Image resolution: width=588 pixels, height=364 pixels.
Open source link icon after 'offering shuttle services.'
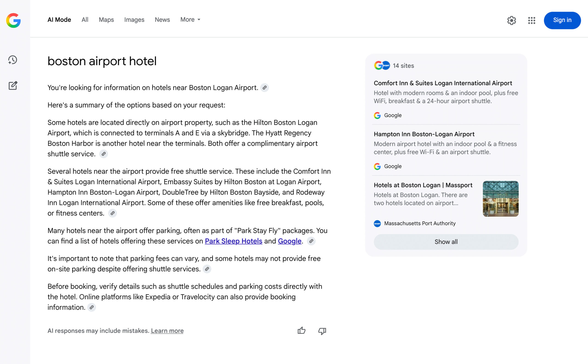207,269
